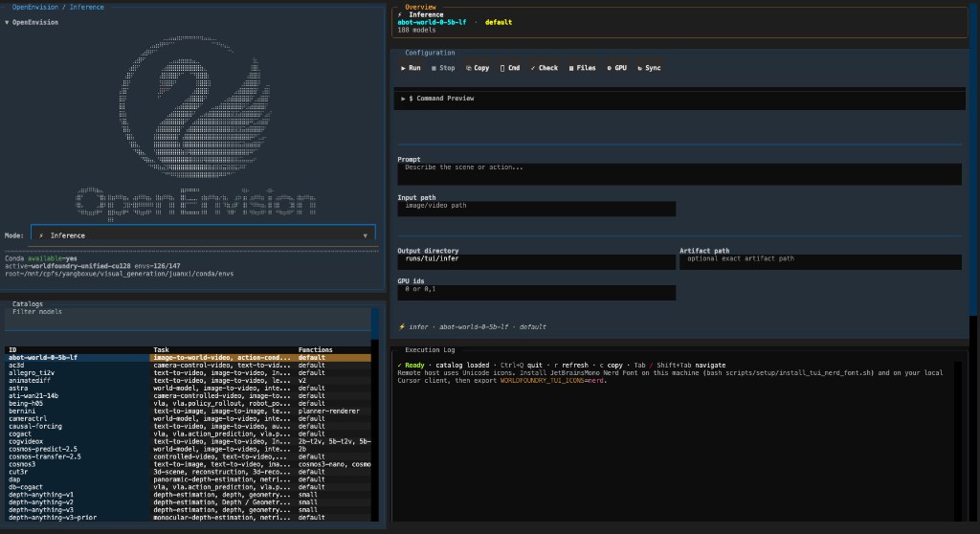The image size is (980, 534).
Task: Click the Input path field
Action: click(x=536, y=209)
